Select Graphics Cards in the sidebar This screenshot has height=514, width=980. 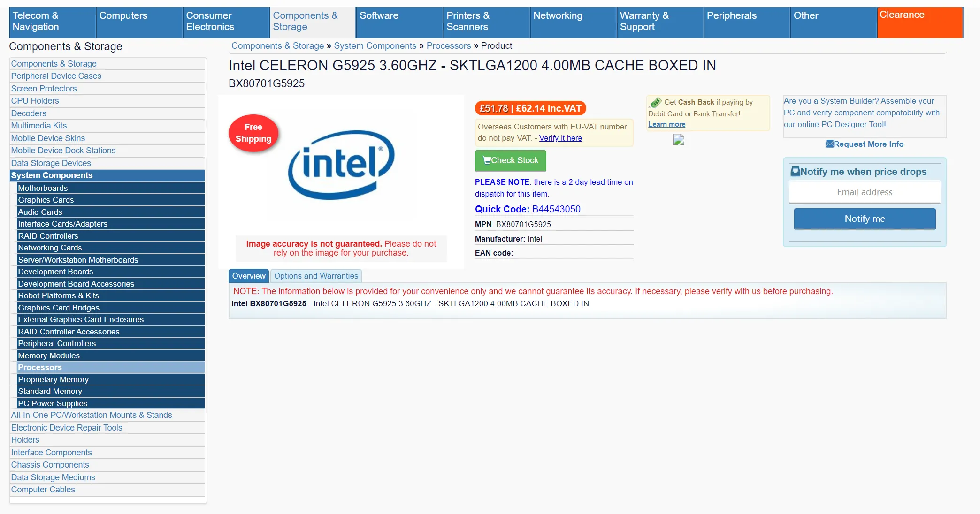coord(111,200)
